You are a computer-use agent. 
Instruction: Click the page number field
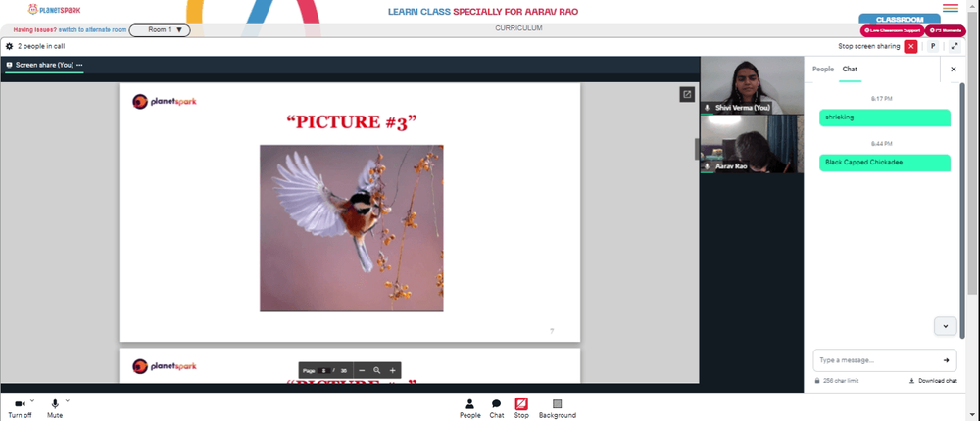click(x=323, y=371)
